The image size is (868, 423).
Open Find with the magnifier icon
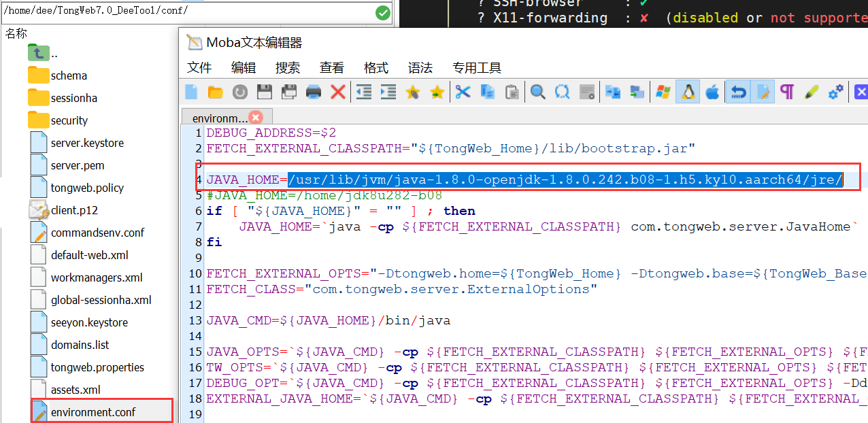point(538,92)
